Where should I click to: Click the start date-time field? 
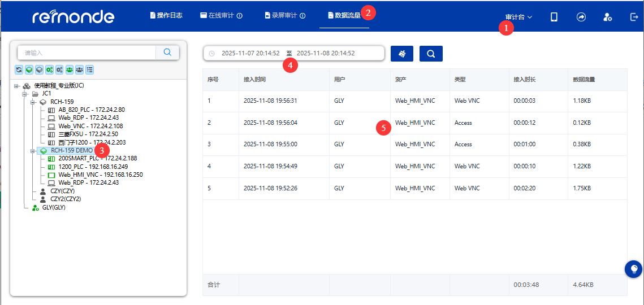pos(250,53)
